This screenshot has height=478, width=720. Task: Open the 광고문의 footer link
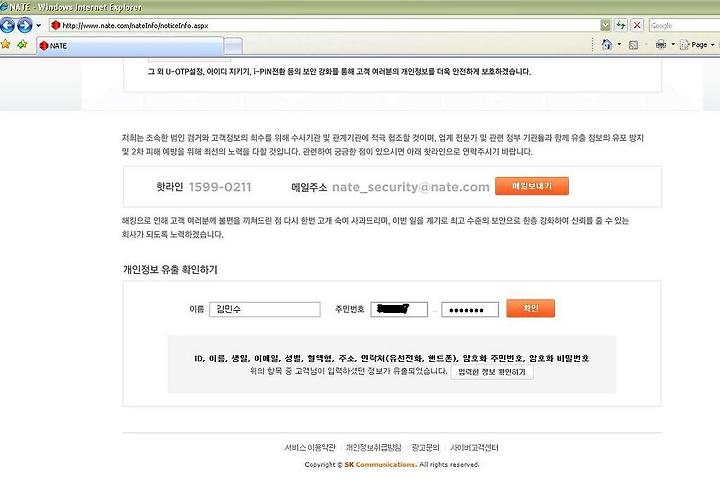pyautogui.click(x=425, y=447)
